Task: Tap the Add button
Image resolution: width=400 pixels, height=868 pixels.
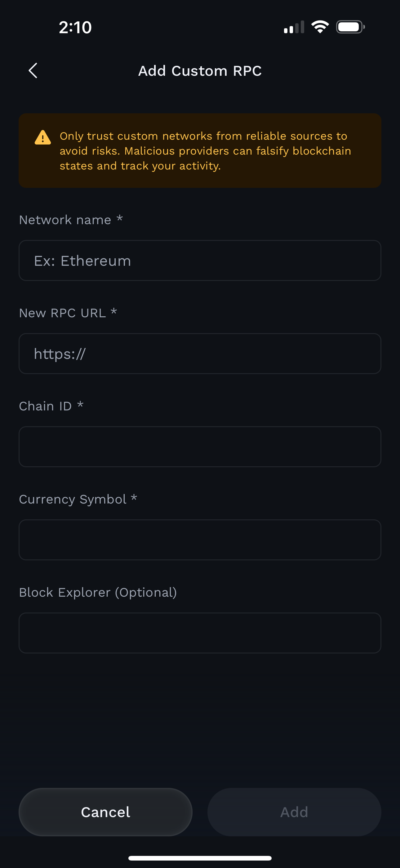Action: point(294,812)
